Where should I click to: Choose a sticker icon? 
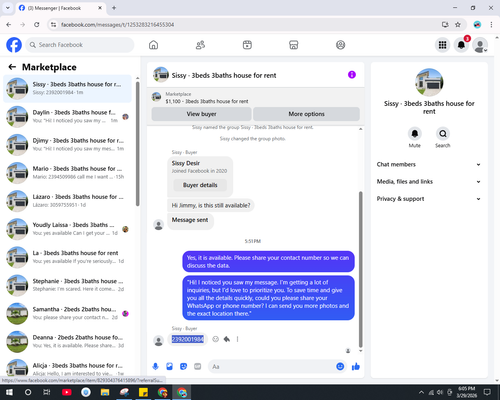[183, 366]
